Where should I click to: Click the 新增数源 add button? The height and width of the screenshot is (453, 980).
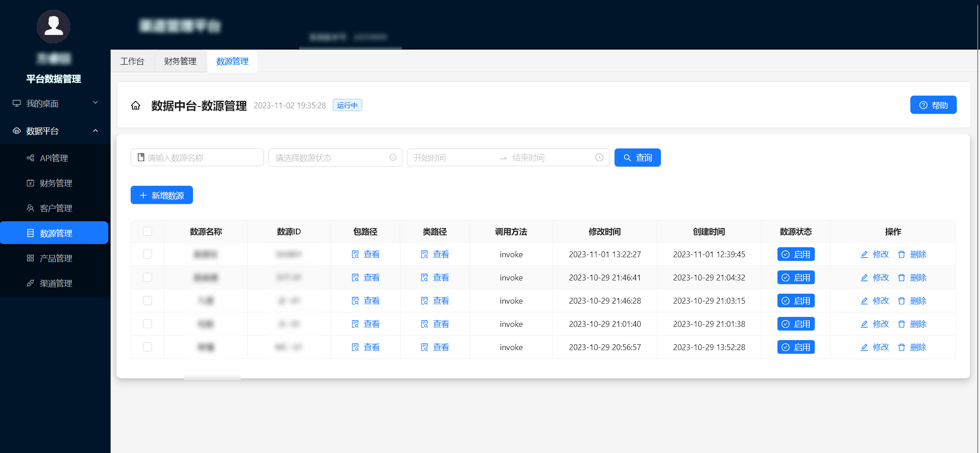pos(162,195)
